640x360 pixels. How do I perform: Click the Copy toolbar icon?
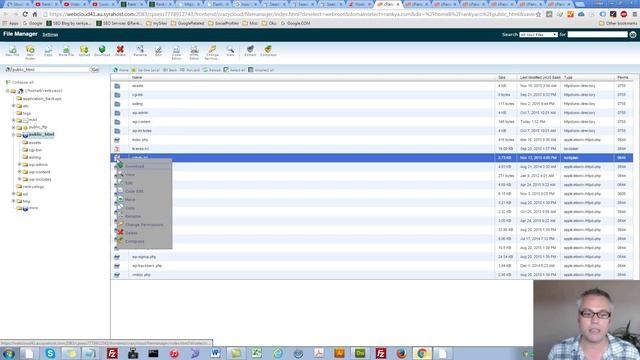click(48, 51)
